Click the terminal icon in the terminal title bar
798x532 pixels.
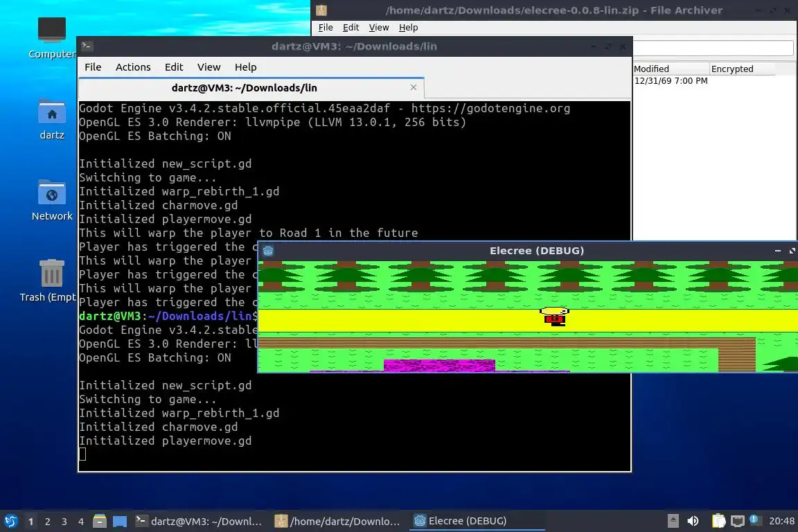click(87, 46)
